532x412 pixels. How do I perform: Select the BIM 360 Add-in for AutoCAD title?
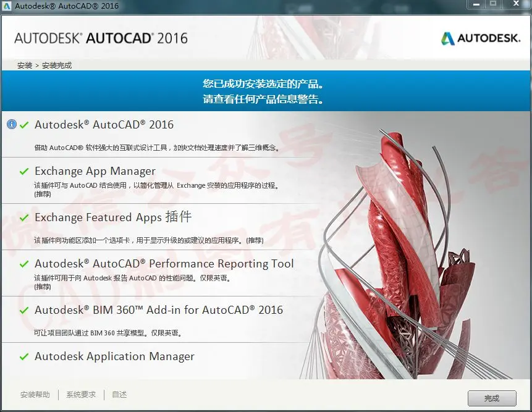[159, 309]
